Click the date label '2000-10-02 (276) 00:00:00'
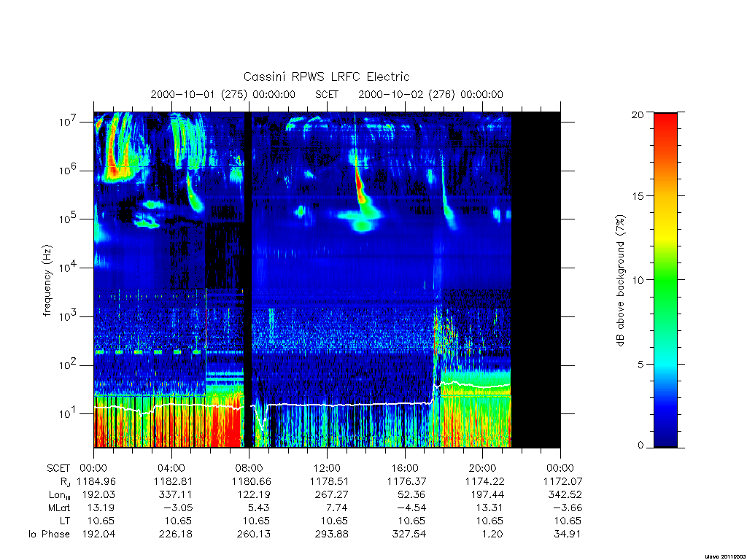The width and height of the screenshot is (747, 560). 430,94
